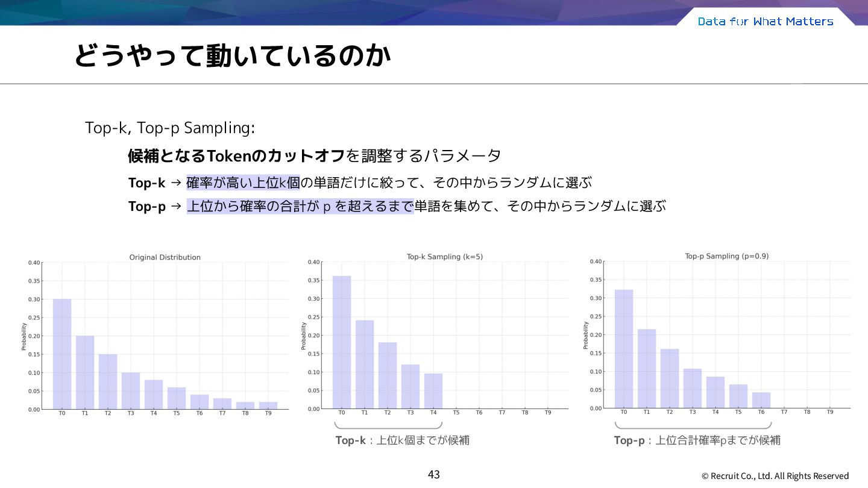Click the T9 bar in Original Distribution chart
This screenshot has width=868, height=488.
(268, 405)
